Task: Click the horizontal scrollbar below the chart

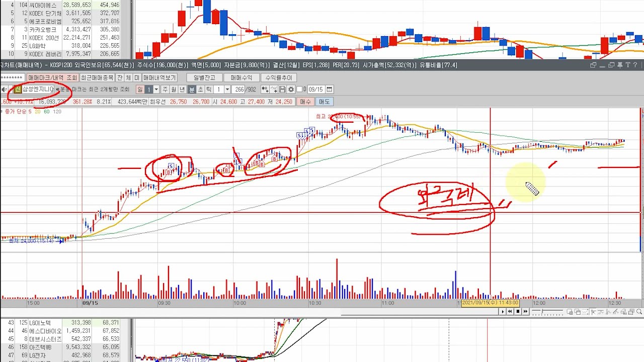Action: pyautogui.click(x=420, y=312)
